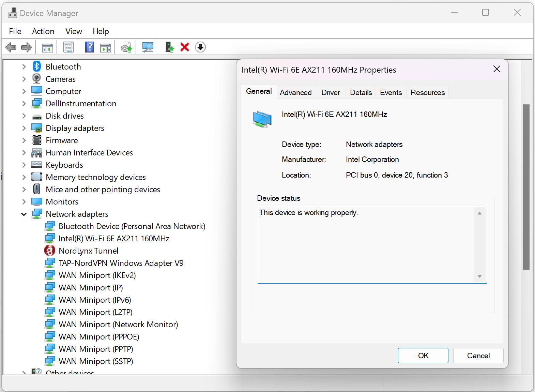Screen dimensions: 535x392
Task: Click the Update device driver toolbar icon
Action: coord(126,47)
